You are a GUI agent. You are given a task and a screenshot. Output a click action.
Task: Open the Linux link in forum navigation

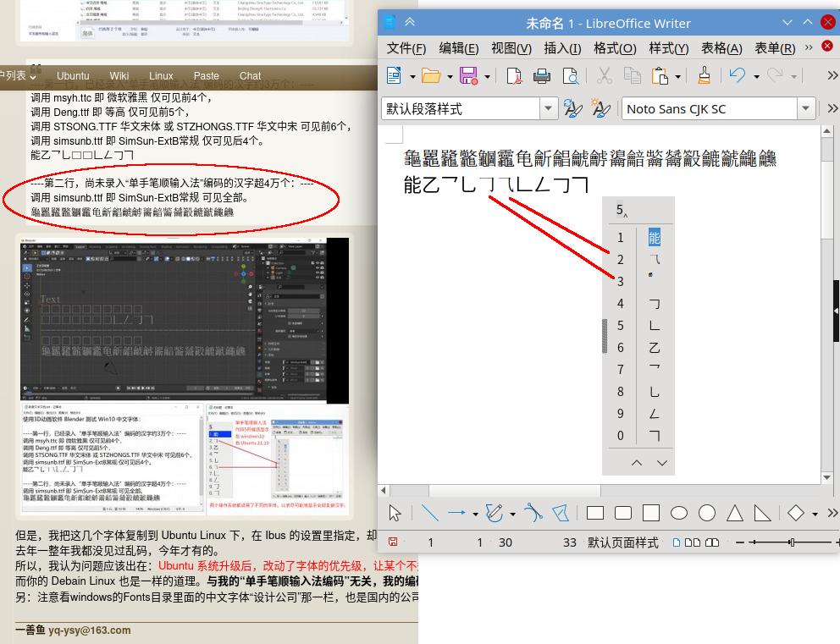tap(161, 76)
